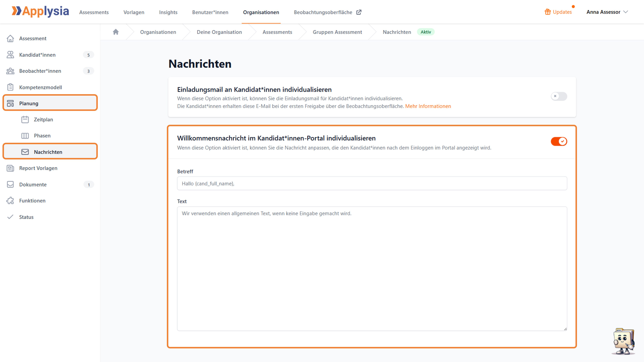The width and height of the screenshot is (644, 362).
Task: Open the help mascot assistant
Action: [x=623, y=341]
